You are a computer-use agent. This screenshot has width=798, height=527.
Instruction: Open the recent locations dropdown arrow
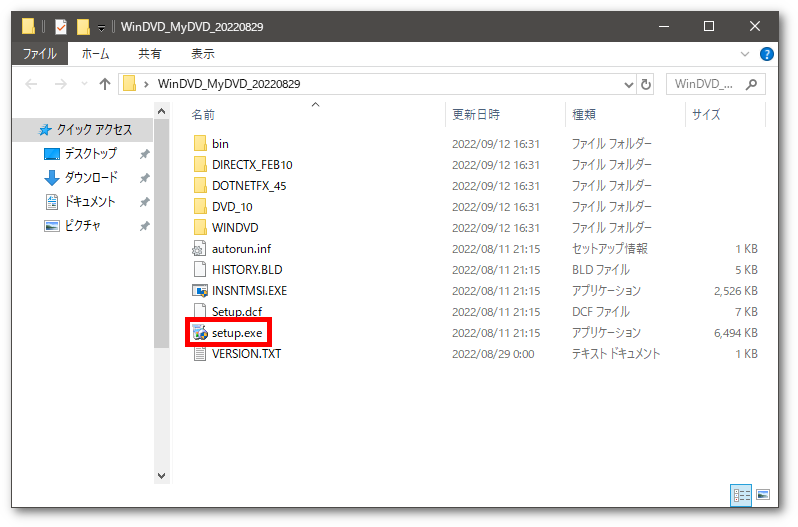(x=84, y=84)
